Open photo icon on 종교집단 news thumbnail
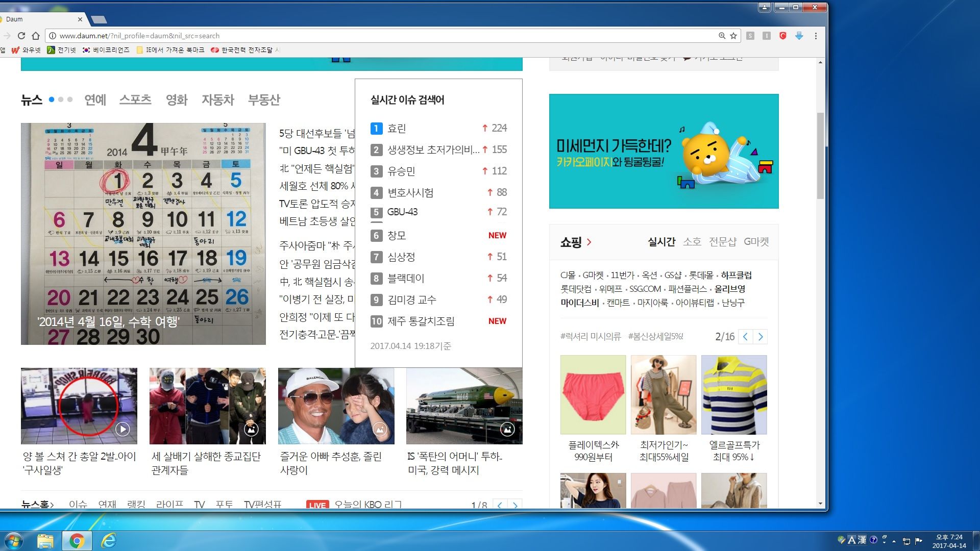 (x=251, y=430)
